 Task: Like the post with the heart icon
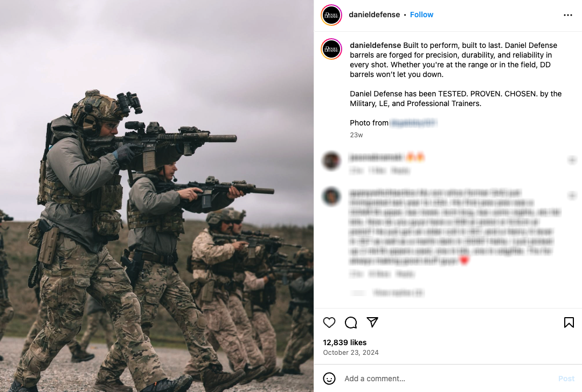(329, 323)
